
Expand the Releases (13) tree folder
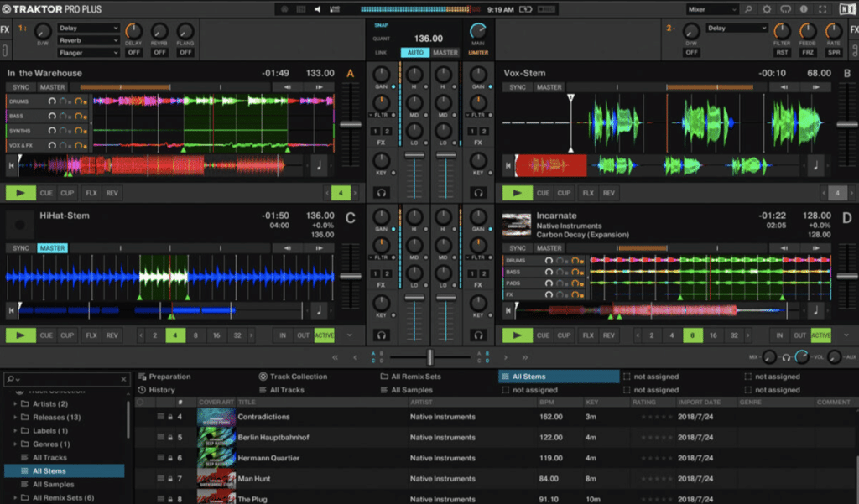coord(15,418)
